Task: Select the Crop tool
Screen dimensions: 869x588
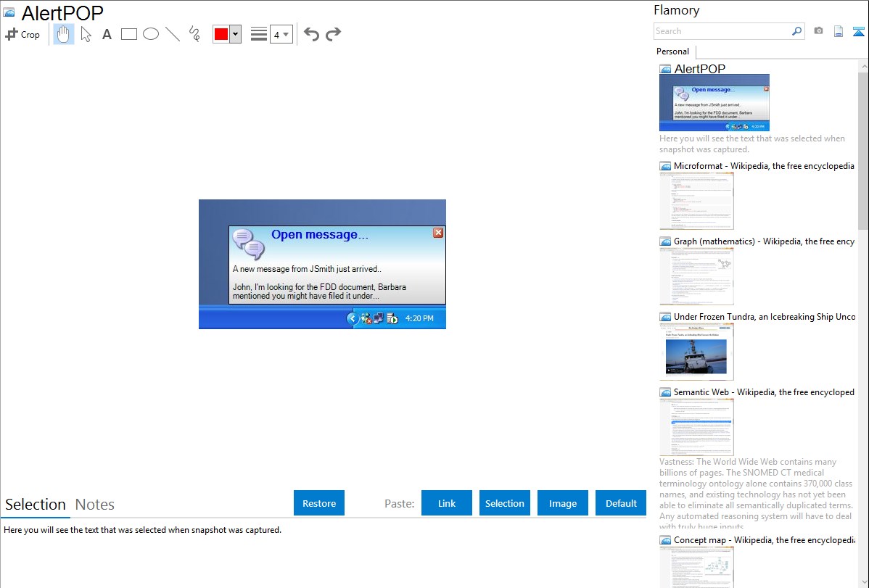Action: click(22, 34)
